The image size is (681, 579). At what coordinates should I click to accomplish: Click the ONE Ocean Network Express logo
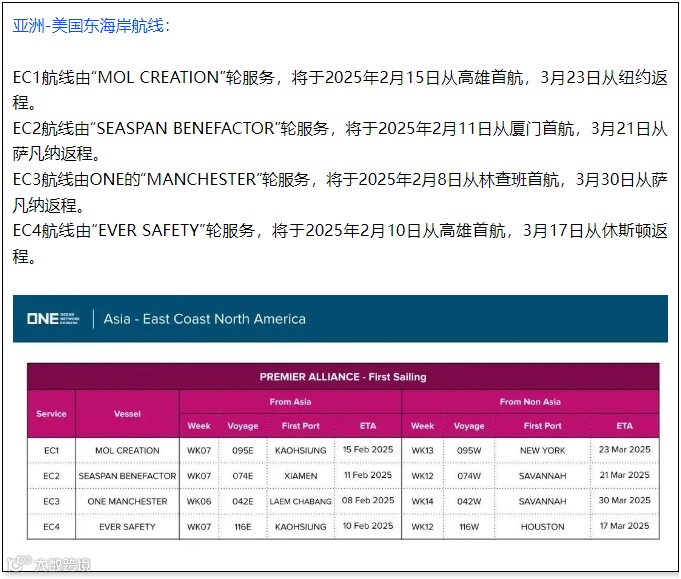tap(53, 319)
